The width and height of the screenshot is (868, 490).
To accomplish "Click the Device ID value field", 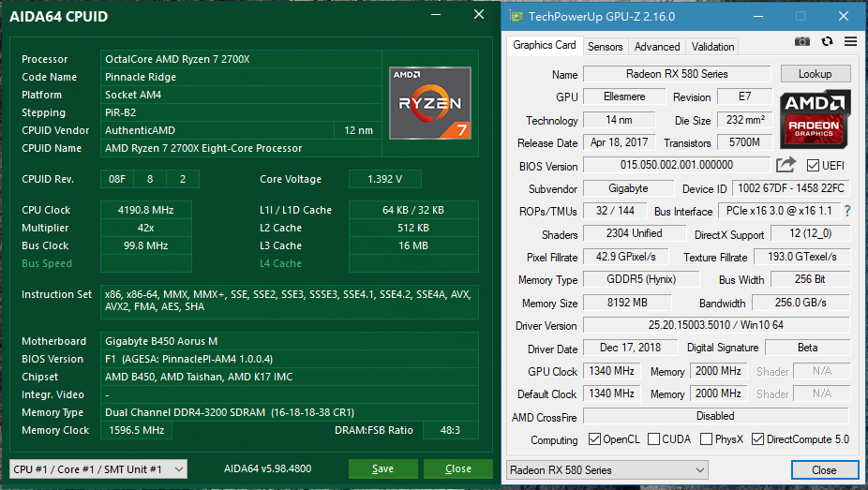I will pyautogui.click(x=790, y=188).
